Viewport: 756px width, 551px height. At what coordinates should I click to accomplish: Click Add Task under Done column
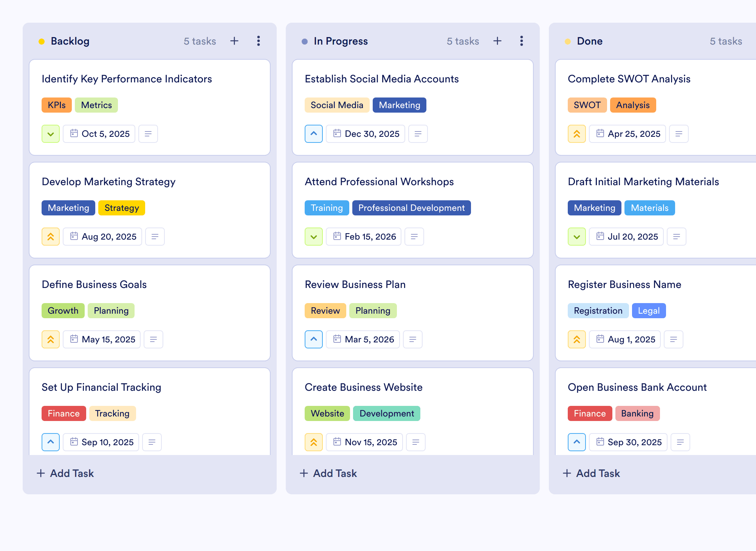[591, 473]
